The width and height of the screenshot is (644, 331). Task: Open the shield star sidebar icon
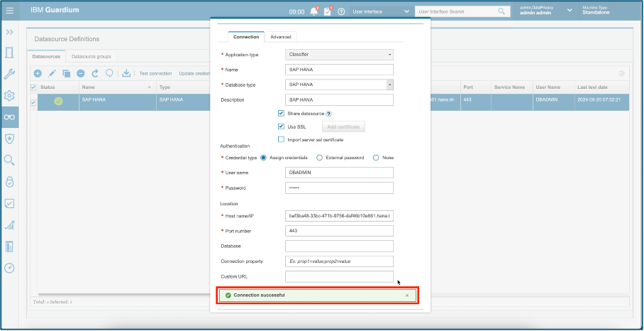pos(9,139)
